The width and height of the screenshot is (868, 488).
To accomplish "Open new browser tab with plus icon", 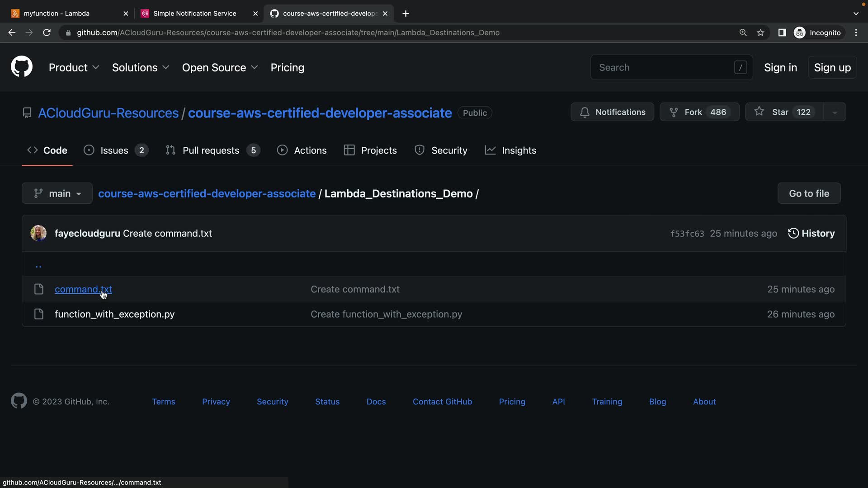I will click(x=406, y=14).
